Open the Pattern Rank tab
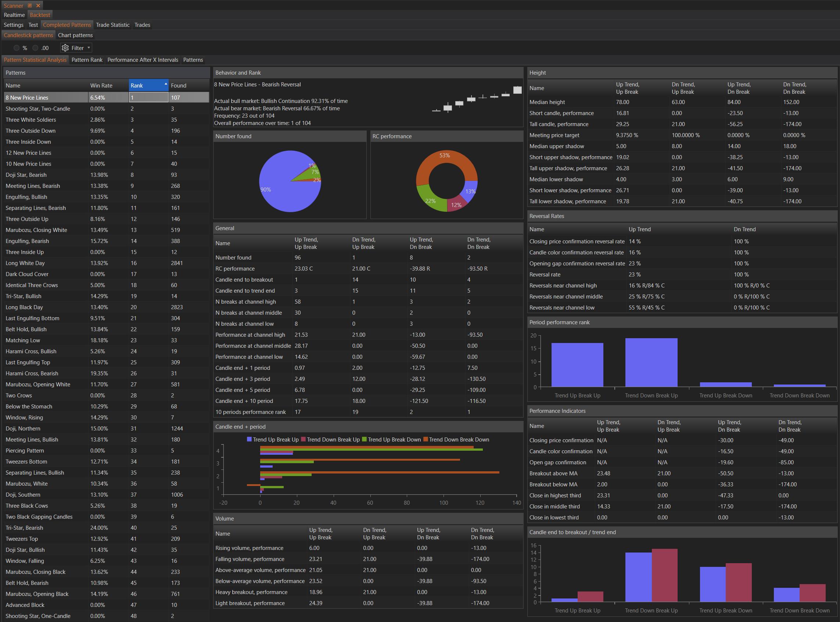Screen dimensions: 840x622 click(x=87, y=60)
